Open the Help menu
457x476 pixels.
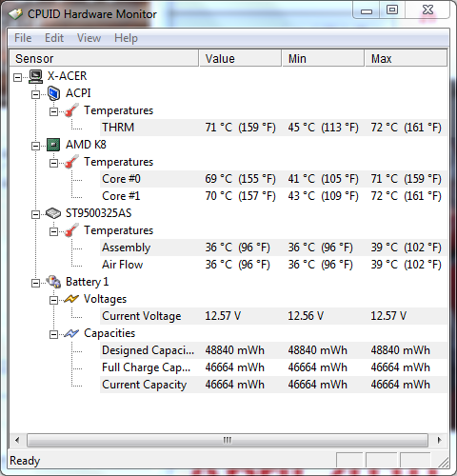pos(126,38)
